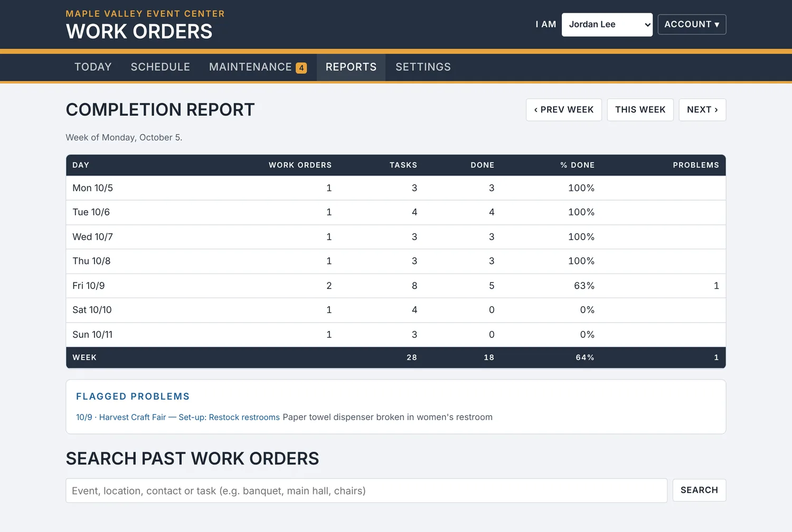Click the Week of Monday, October 5 text
The width and height of the screenshot is (792, 532).
pos(124,137)
